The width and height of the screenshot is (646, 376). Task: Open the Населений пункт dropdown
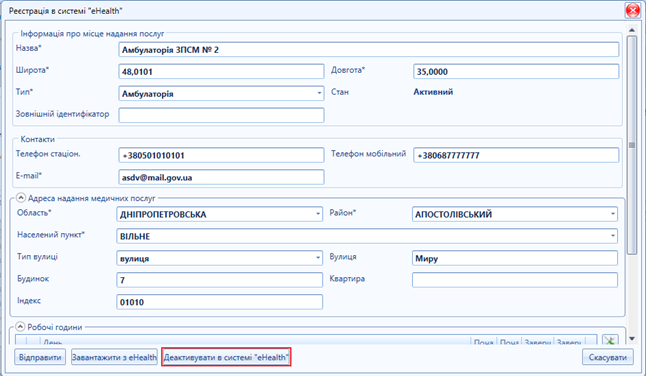(x=367, y=236)
